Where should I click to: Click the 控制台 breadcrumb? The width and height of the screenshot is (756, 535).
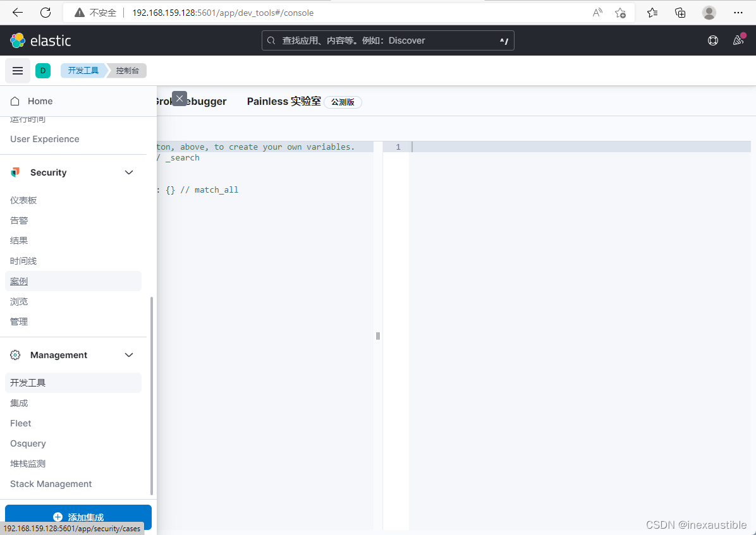(x=127, y=70)
